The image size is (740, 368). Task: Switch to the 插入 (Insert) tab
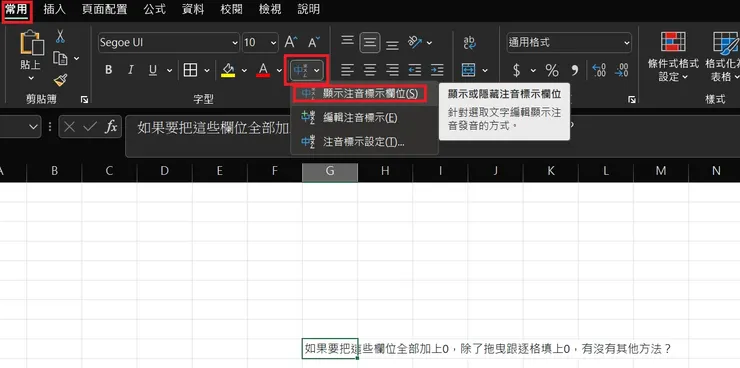click(55, 9)
